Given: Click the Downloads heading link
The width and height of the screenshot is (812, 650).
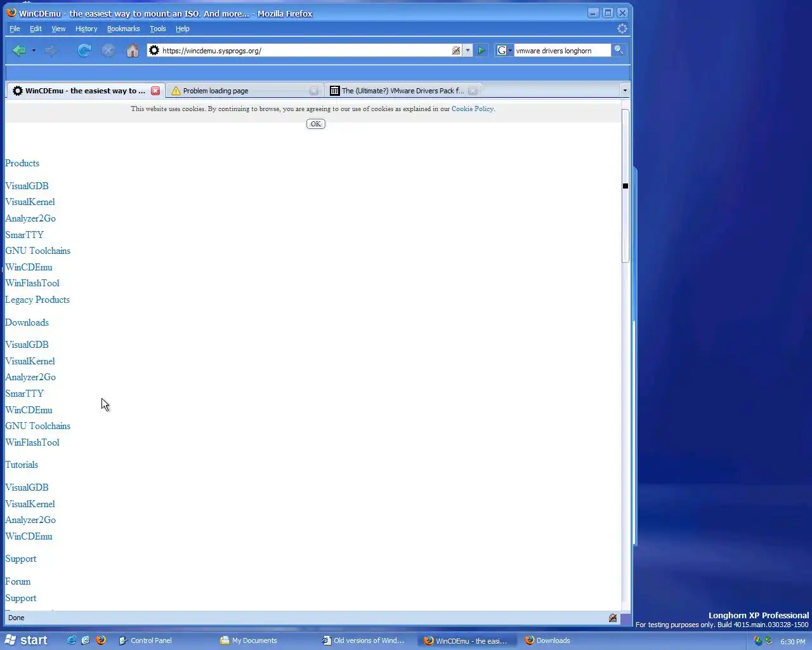Looking at the screenshot, I should 27,322.
